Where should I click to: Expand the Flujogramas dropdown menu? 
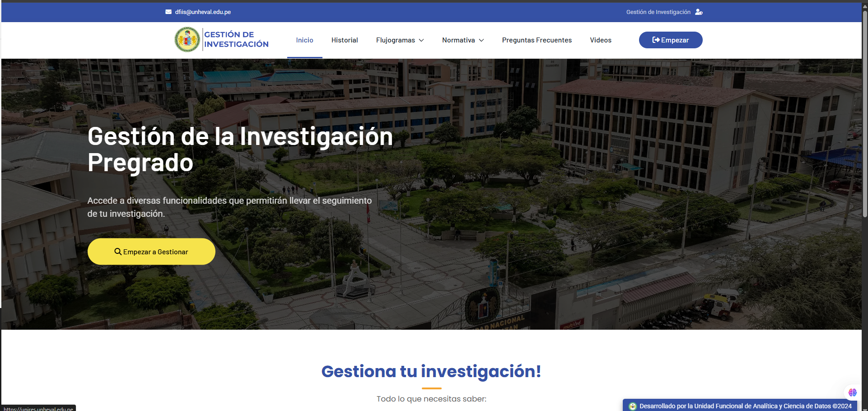[400, 40]
